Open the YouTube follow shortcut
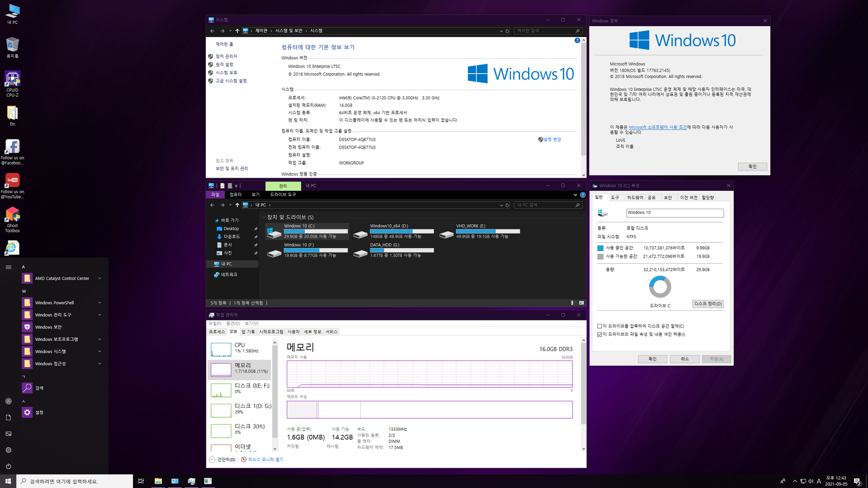The image size is (868, 488). click(x=12, y=186)
